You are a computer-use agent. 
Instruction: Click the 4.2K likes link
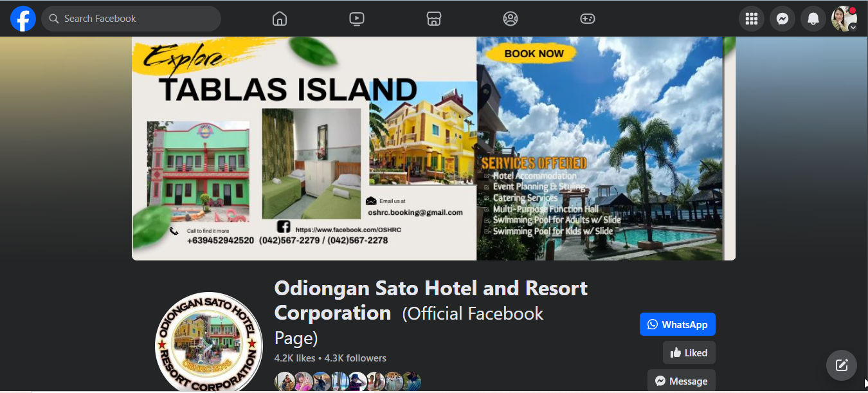click(x=294, y=358)
